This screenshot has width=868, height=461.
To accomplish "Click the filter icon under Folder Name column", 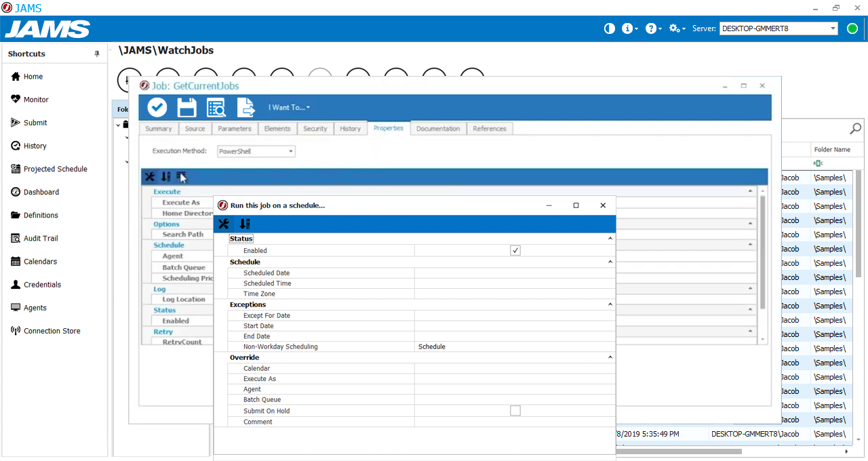I will click(818, 163).
